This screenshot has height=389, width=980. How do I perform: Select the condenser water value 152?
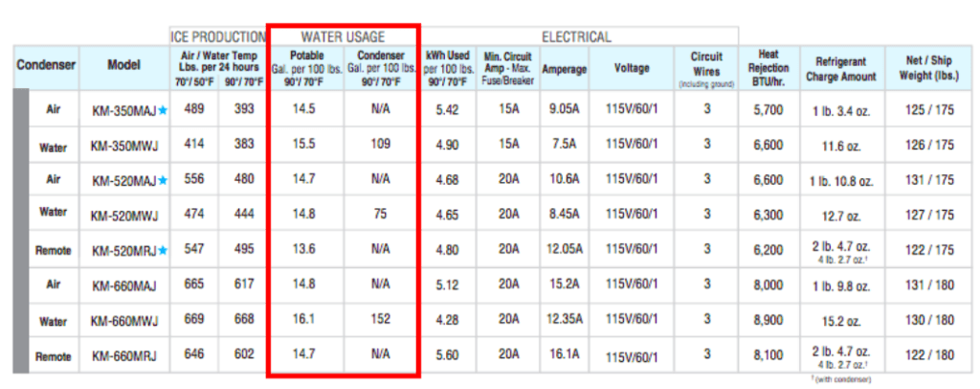380,320
